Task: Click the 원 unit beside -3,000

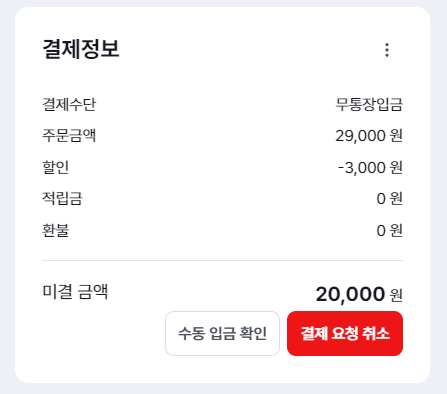Action: point(396,167)
